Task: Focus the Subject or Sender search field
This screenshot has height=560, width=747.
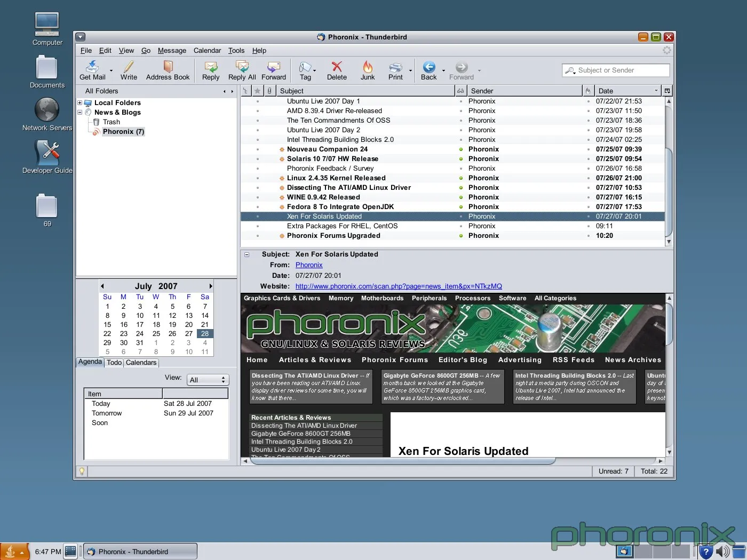Action: [616, 70]
